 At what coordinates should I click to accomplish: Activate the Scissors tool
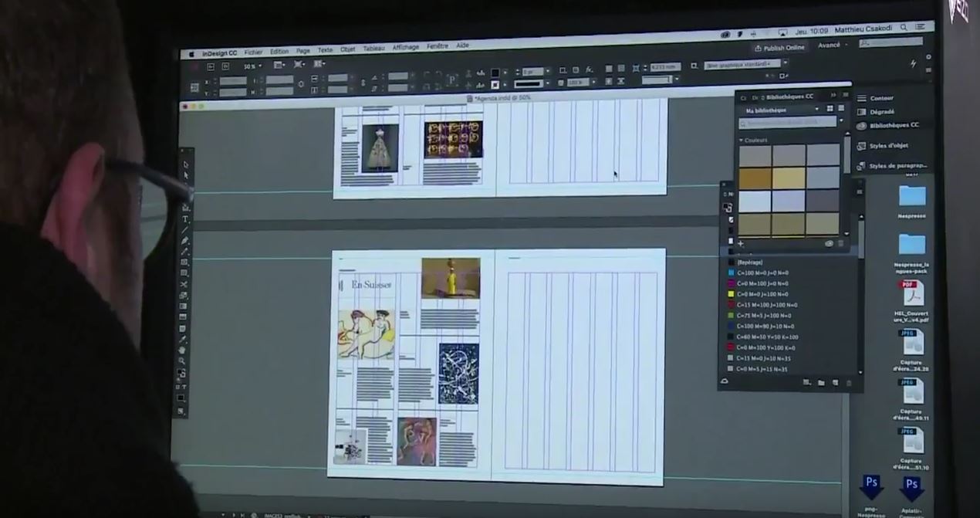pyautogui.click(x=184, y=284)
